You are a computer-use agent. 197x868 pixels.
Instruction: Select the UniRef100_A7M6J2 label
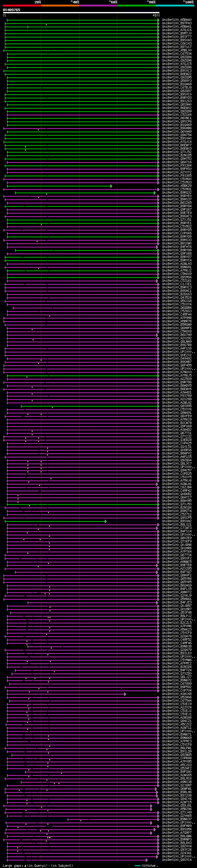[x=177, y=270]
